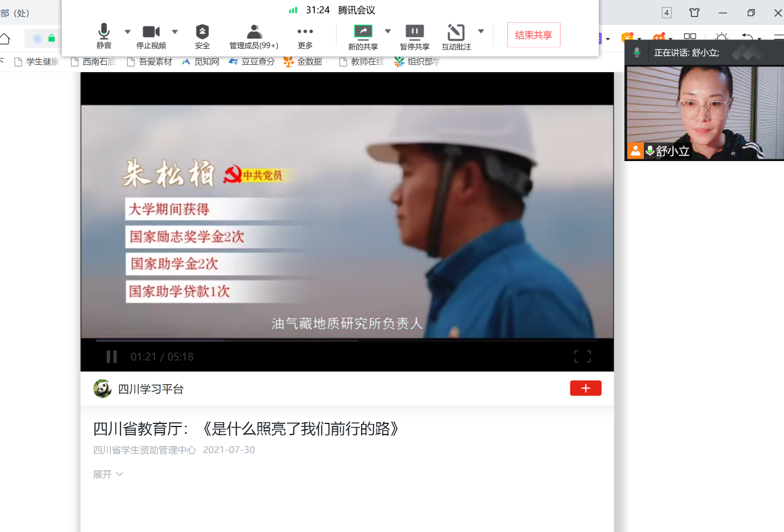Open the Security (安全) shield icon
This screenshot has height=532, width=784.
(202, 36)
